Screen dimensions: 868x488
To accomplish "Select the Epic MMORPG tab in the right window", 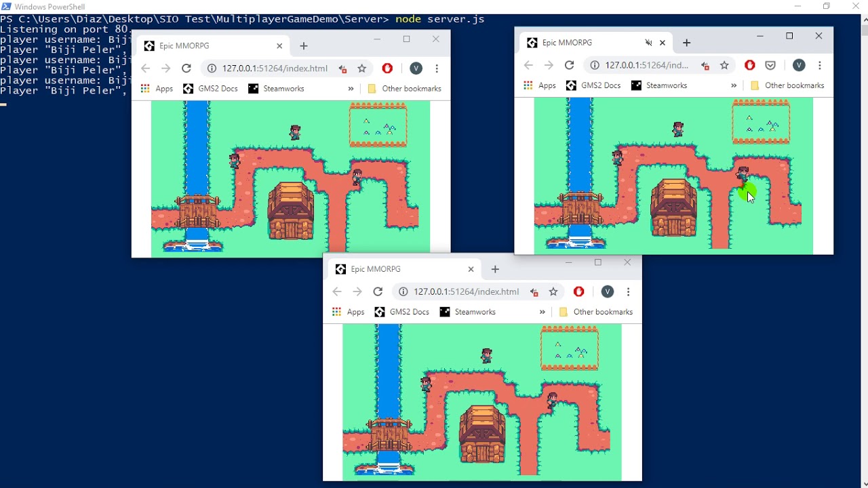I will [597, 43].
